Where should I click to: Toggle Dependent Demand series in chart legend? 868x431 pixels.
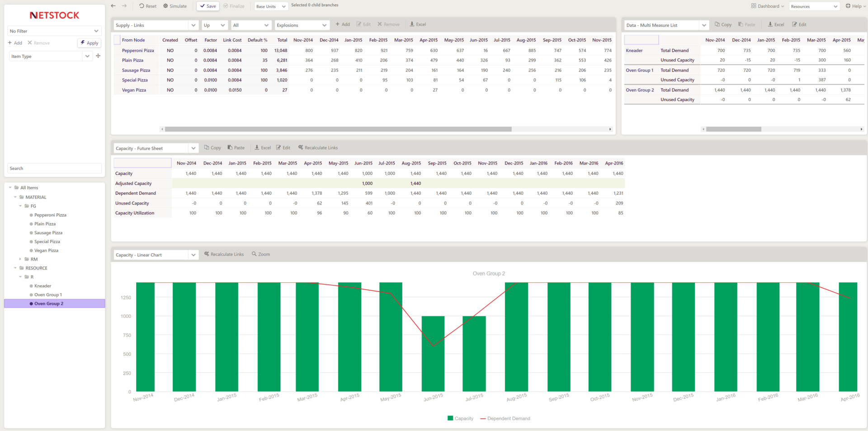tap(483, 418)
